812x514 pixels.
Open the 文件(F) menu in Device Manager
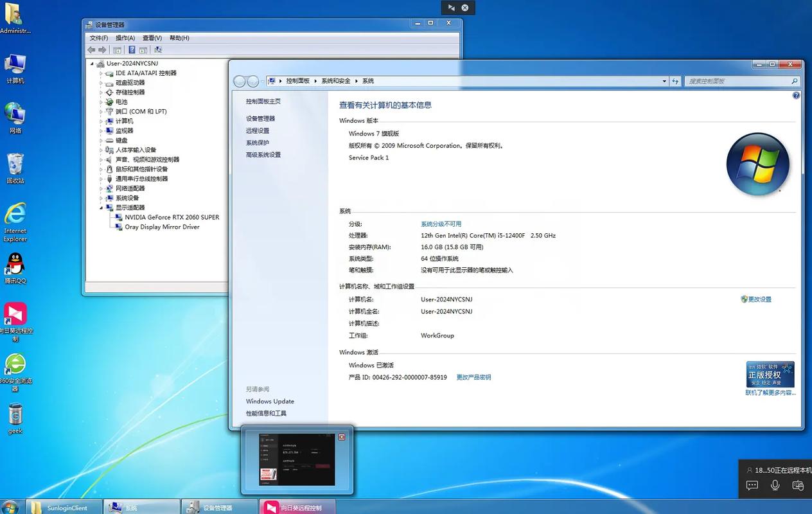(x=98, y=37)
